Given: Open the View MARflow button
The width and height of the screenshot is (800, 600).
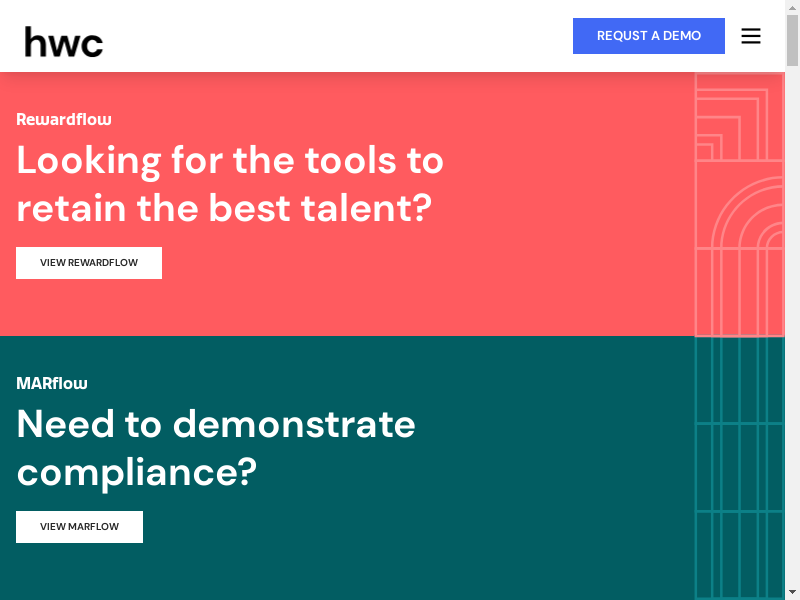Looking at the screenshot, I should click(x=79, y=527).
